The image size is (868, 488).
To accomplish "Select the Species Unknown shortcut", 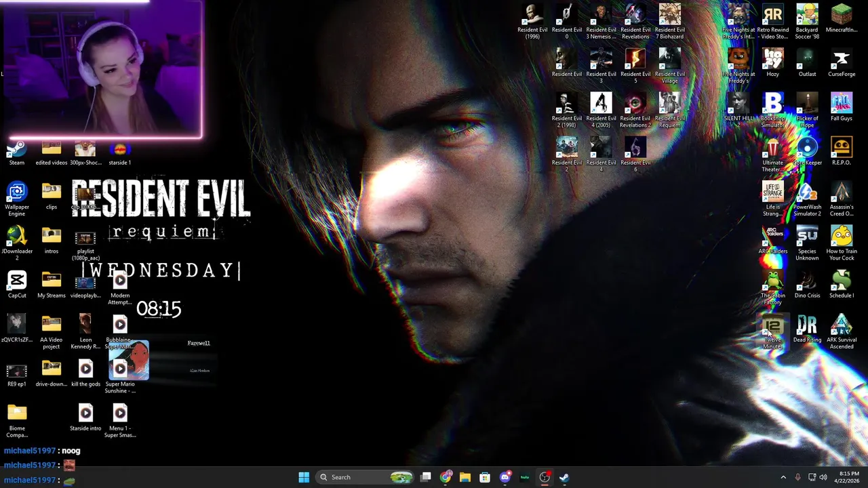I will [807, 243].
